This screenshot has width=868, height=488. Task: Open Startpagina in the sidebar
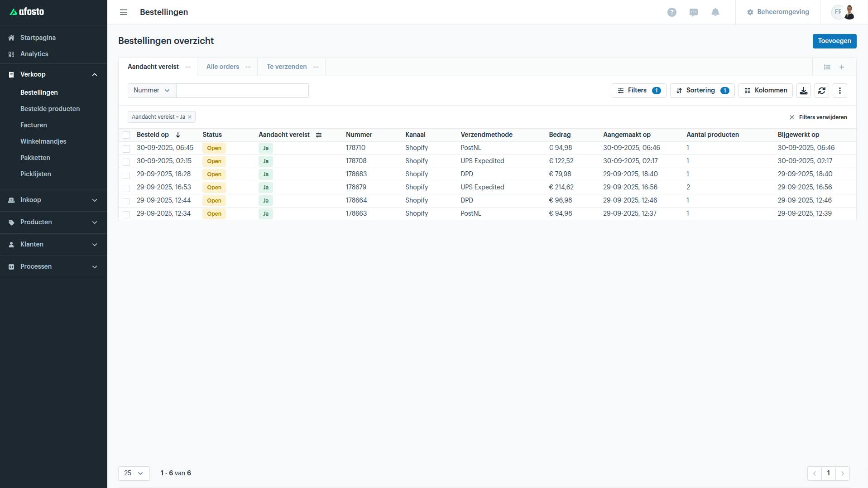click(38, 38)
